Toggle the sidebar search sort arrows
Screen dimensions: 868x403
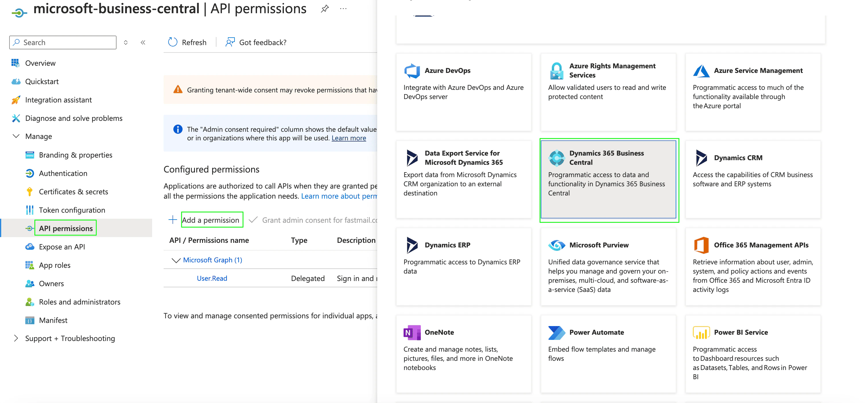coord(126,42)
